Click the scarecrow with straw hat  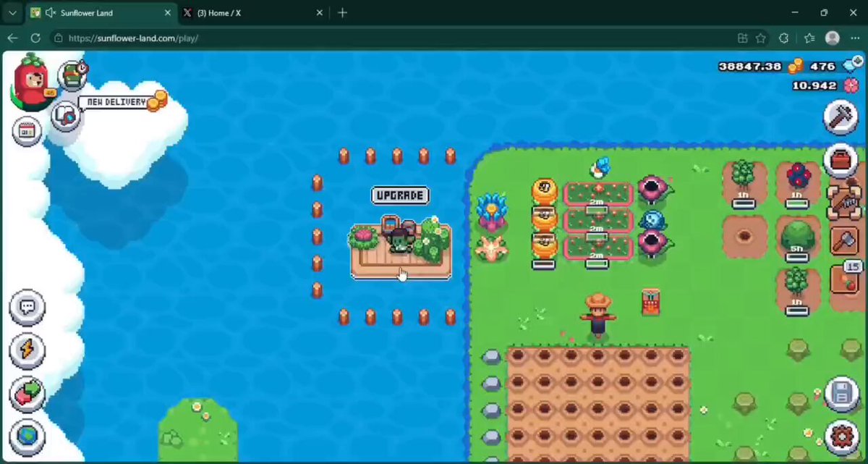click(597, 316)
